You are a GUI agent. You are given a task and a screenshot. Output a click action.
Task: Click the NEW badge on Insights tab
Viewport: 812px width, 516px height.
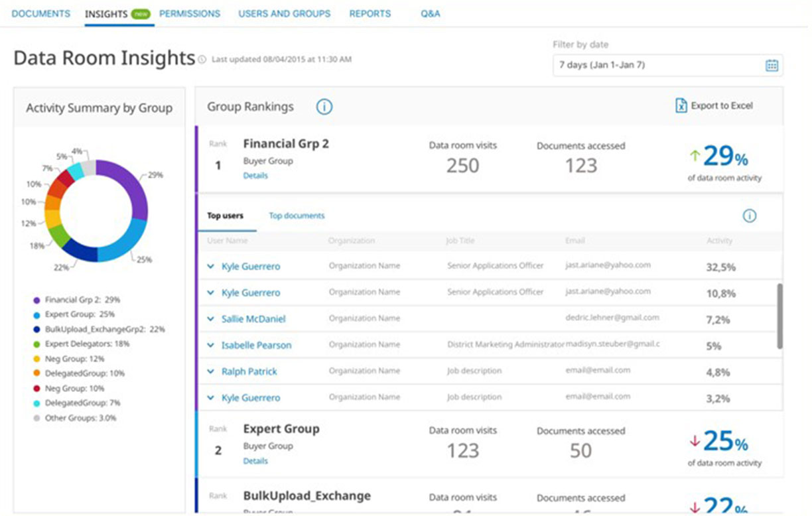141,14
